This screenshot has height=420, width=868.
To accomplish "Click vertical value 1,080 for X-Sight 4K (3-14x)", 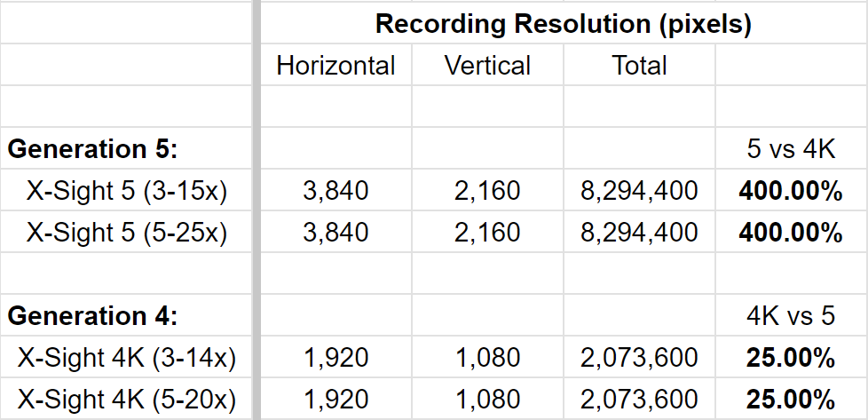I will (487, 357).
